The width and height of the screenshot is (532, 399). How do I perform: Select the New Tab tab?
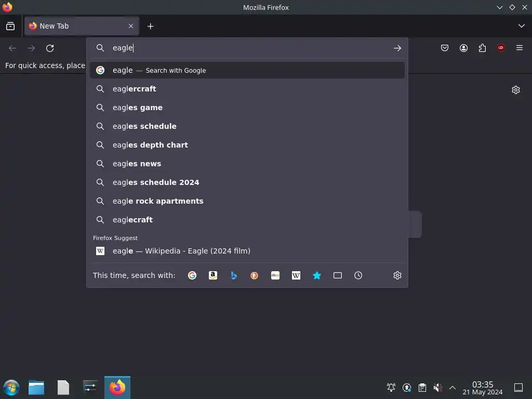click(x=82, y=26)
